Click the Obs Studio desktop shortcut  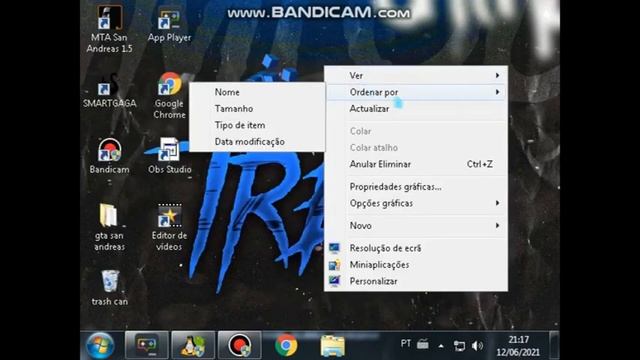[169, 156]
